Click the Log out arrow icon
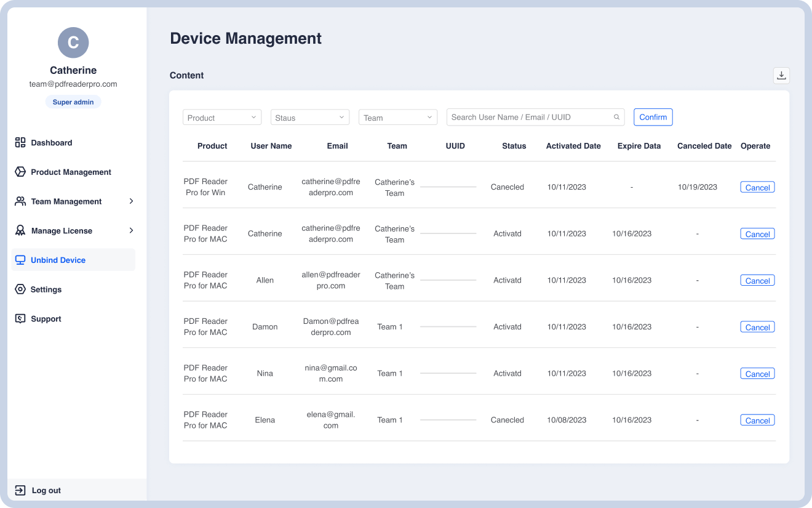Screen dimensions: 812x508 pos(20,491)
